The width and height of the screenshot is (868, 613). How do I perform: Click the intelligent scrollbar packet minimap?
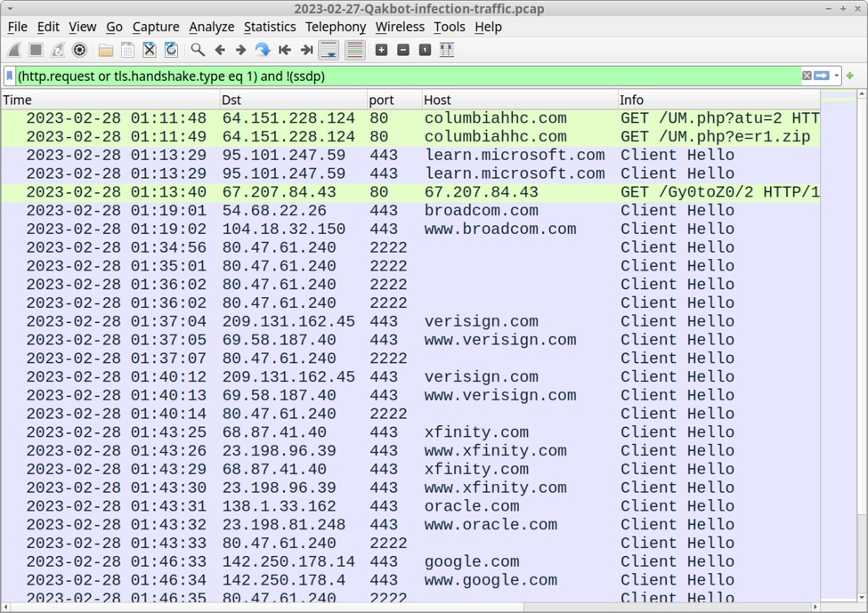839,346
